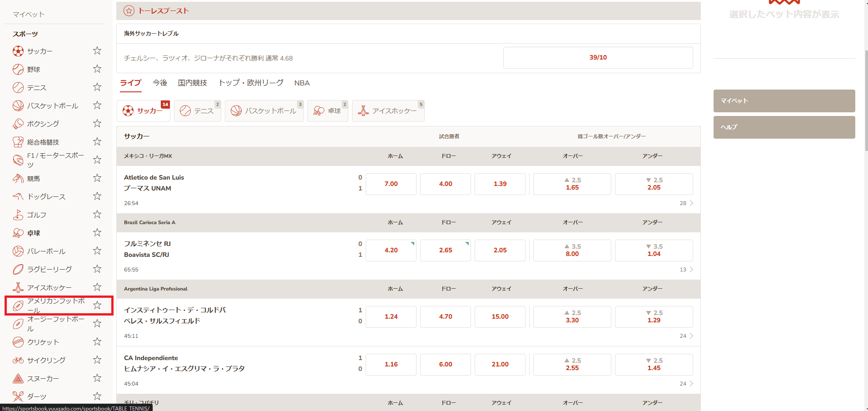This screenshot has height=411, width=868.
Task: Select the darts icon in sidebar
Action: point(18,396)
